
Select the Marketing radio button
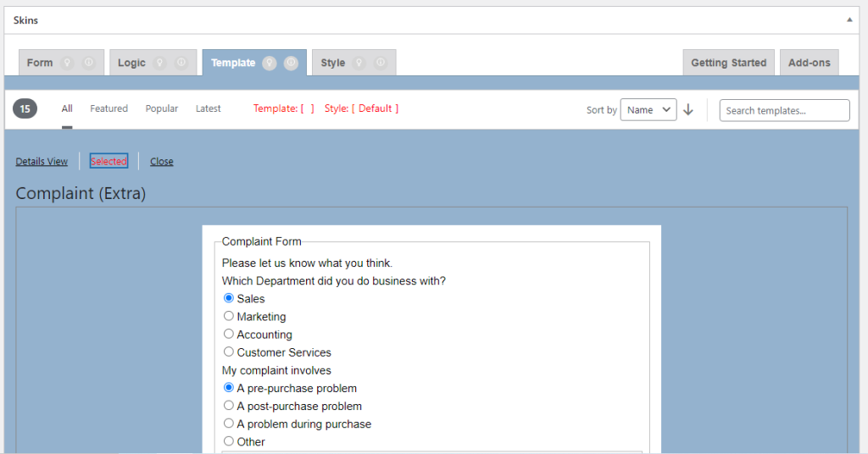point(229,316)
